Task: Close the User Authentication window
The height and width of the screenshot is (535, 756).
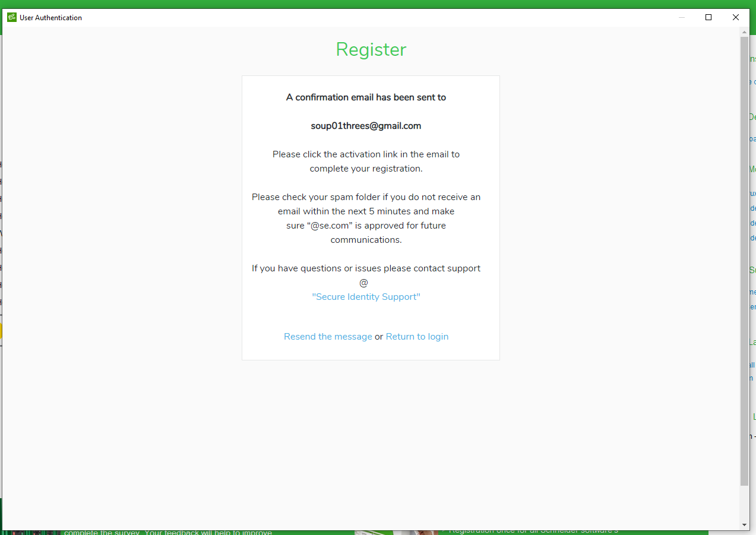Action: [x=736, y=17]
